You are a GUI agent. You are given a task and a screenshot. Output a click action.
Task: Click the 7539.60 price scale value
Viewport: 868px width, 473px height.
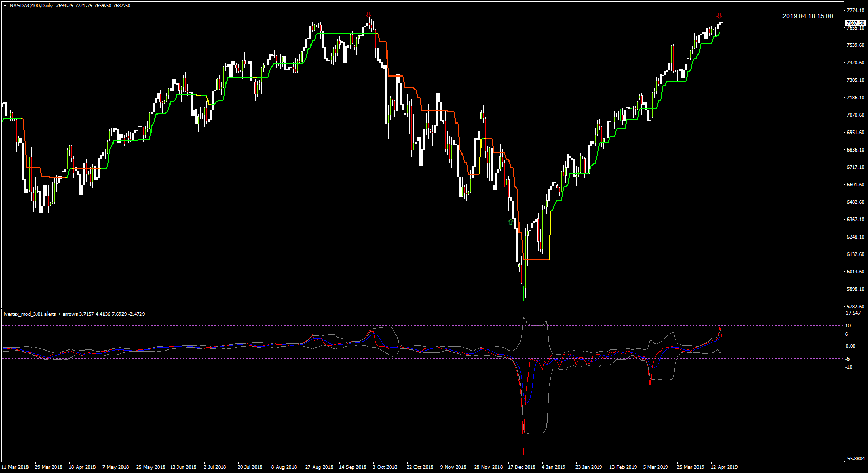tap(855, 45)
